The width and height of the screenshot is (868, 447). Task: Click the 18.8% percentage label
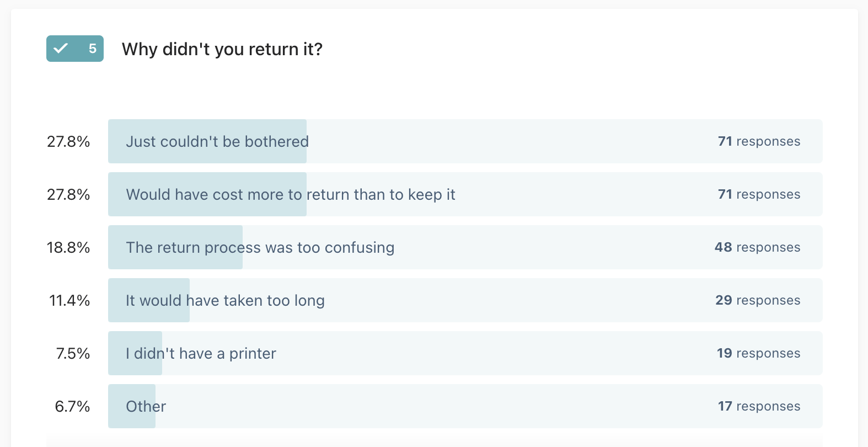click(68, 247)
